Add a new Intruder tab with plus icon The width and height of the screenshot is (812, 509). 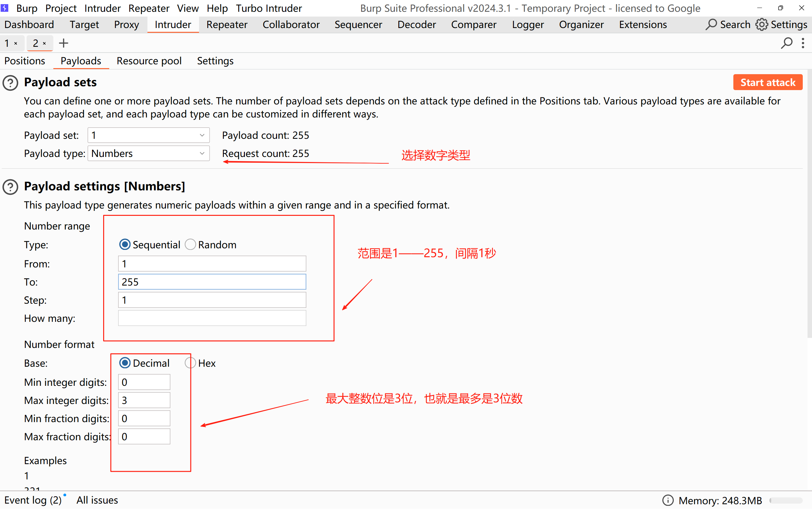point(63,43)
